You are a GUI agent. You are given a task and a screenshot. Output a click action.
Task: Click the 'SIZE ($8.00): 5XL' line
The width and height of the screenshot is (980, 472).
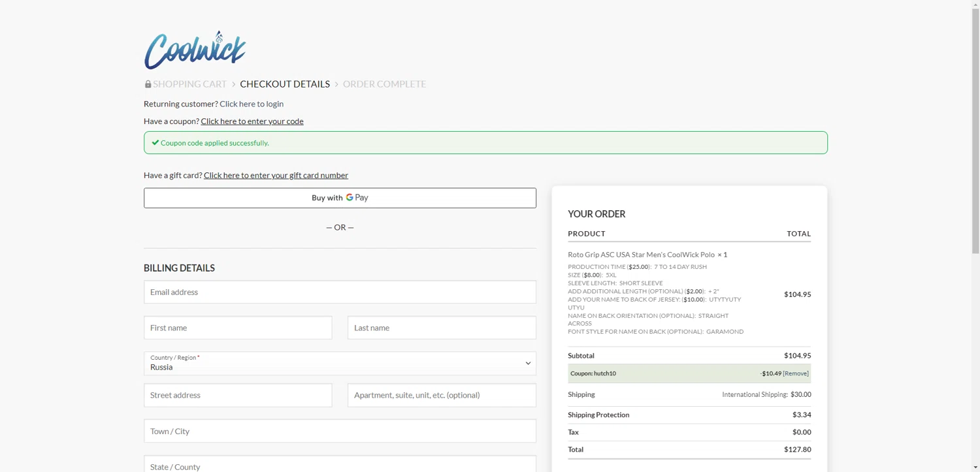tap(592, 275)
